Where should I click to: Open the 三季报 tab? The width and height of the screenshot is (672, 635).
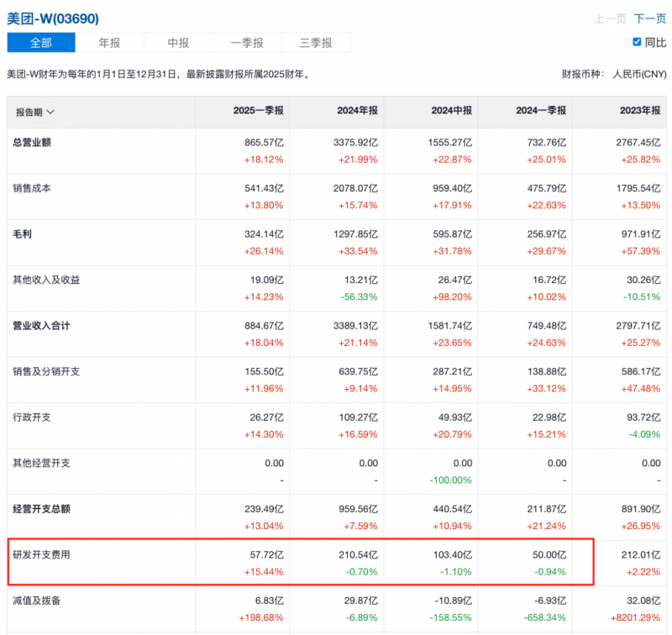tap(316, 43)
